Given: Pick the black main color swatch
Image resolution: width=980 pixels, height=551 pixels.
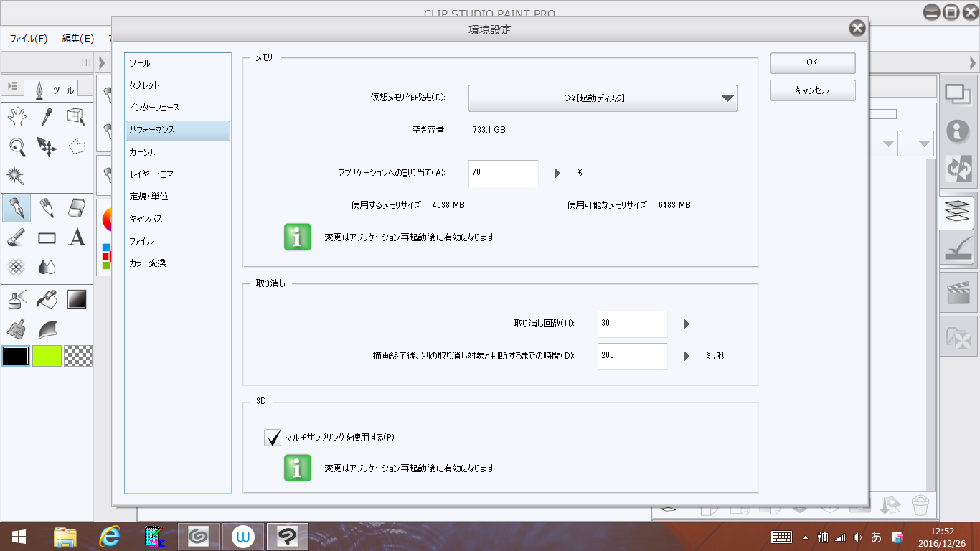Looking at the screenshot, I should (16, 356).
